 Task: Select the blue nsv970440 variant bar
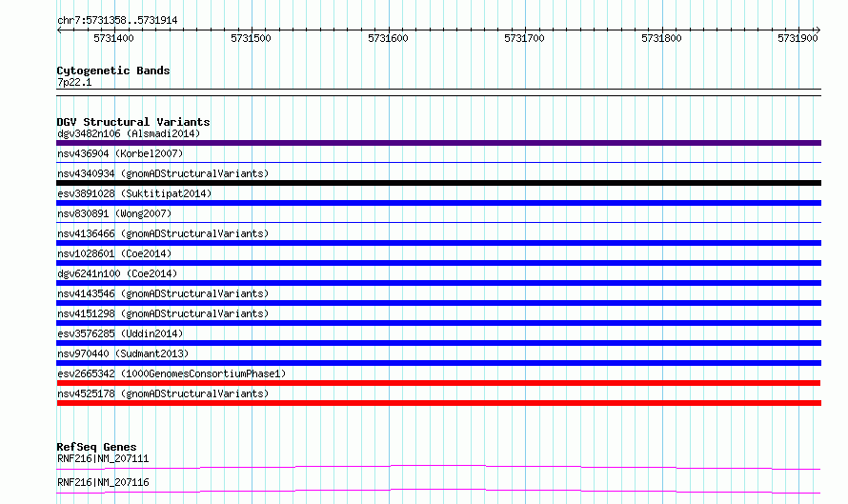tap(438, 363)
